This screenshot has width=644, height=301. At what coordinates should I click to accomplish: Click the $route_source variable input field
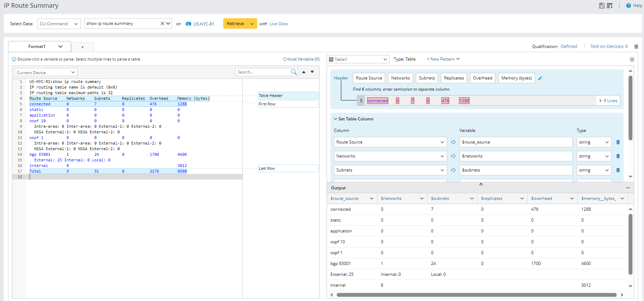515,142
